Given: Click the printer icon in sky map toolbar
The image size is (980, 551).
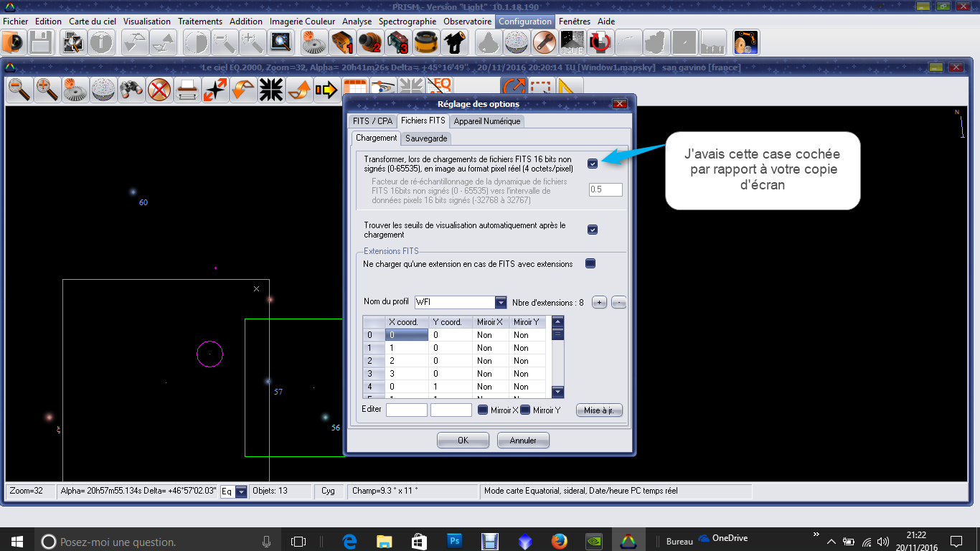Looking at the screenshot, I should [x=187, y=90].
